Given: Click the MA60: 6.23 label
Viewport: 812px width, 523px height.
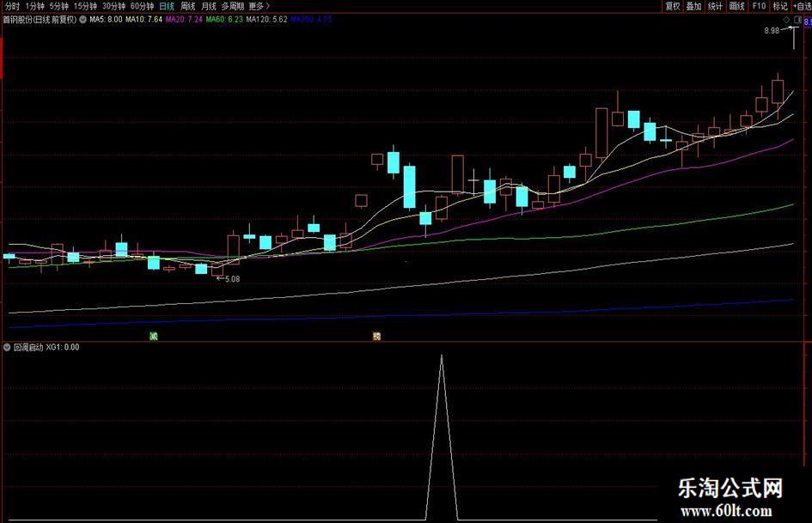Looking at the screenshot, I should point(224,20).
